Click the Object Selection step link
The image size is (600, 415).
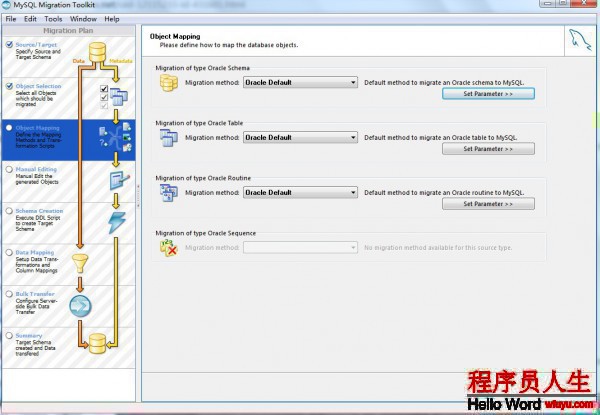coord(38,86)
